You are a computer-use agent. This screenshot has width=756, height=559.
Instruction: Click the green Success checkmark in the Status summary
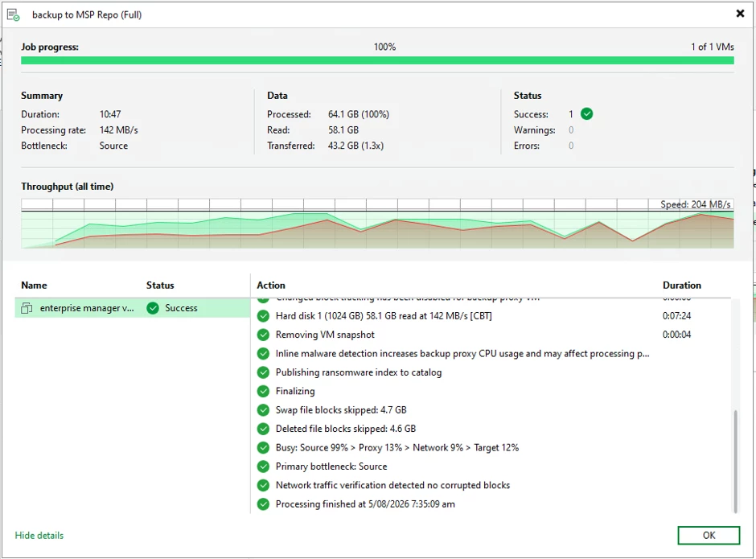click(x=587, y=114)
